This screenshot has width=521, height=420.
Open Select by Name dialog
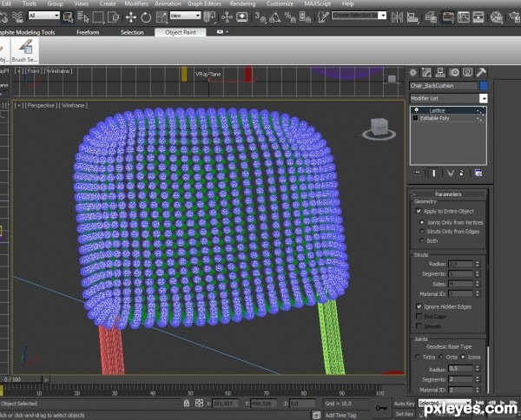click(82, 17)
